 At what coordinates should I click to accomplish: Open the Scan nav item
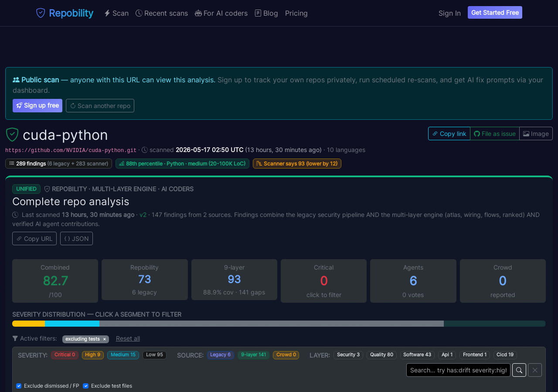(x=116, y=13)
